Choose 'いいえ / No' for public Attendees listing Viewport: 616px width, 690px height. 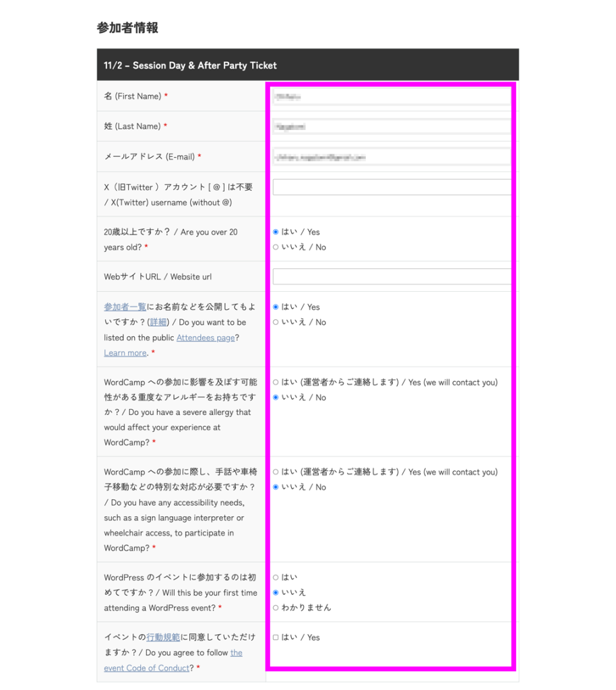click(x=276, y=322)
